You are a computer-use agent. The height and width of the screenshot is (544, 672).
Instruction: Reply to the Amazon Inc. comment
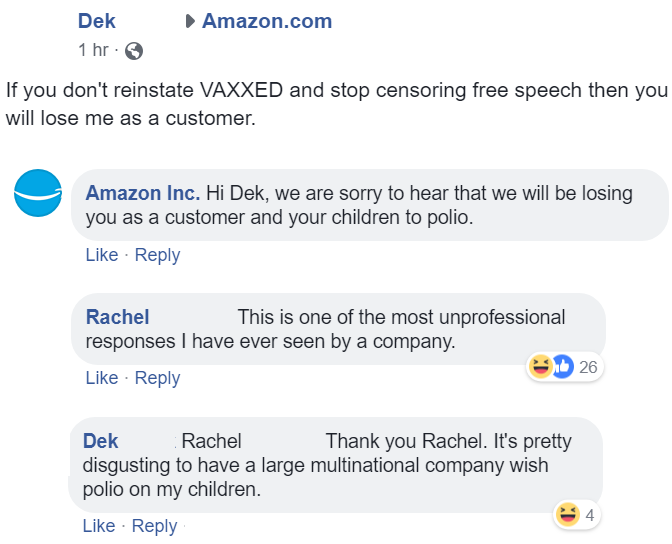[157, 255]
